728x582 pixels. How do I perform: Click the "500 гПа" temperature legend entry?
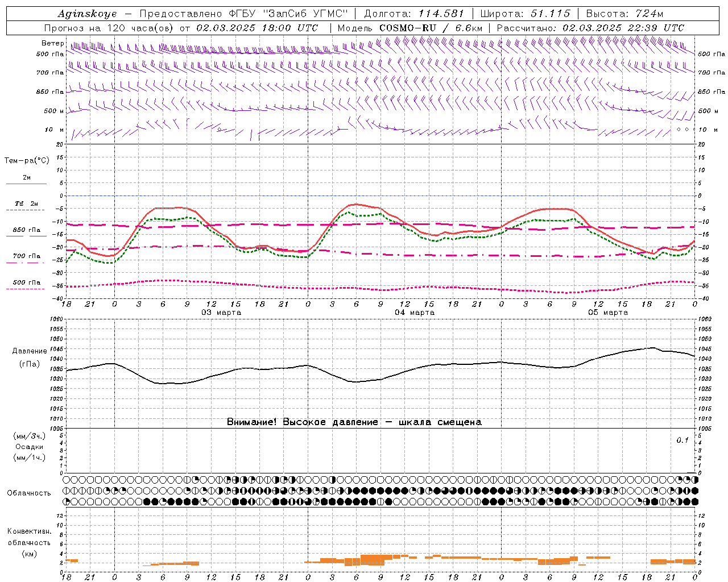(x=26, y=282)
